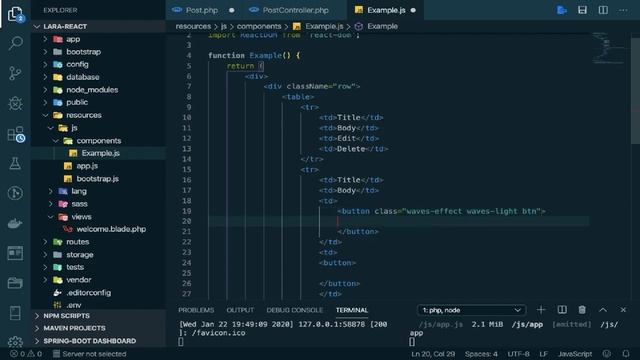Open the Manage settings gear
This screenshot has width=640, height=360.
[16, 342]
